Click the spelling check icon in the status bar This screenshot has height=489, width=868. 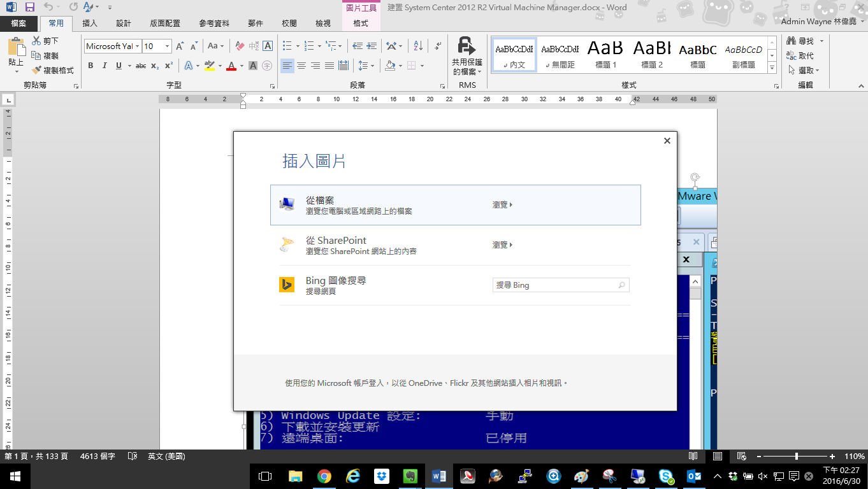coord(133,456)
